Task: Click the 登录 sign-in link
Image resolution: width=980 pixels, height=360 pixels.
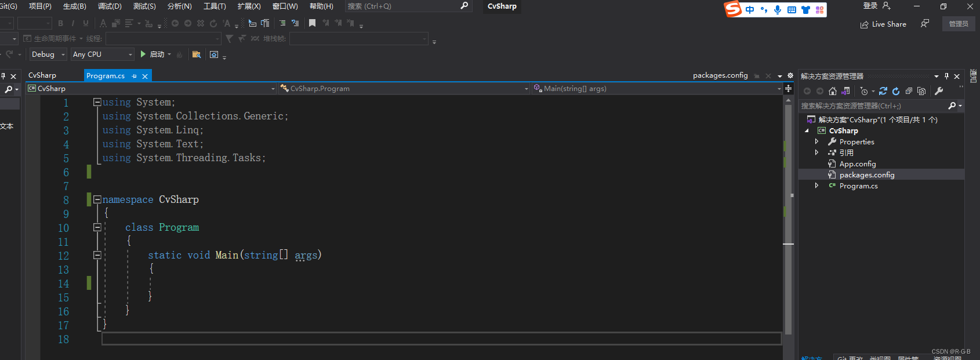Action: 870,6
